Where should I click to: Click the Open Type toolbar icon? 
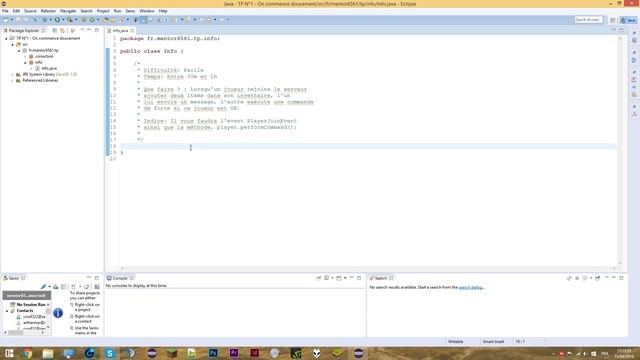[x=106, y=20]
